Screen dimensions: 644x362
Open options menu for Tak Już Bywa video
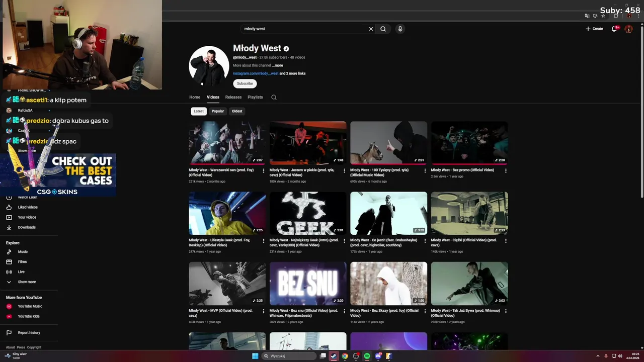point(506,311)
